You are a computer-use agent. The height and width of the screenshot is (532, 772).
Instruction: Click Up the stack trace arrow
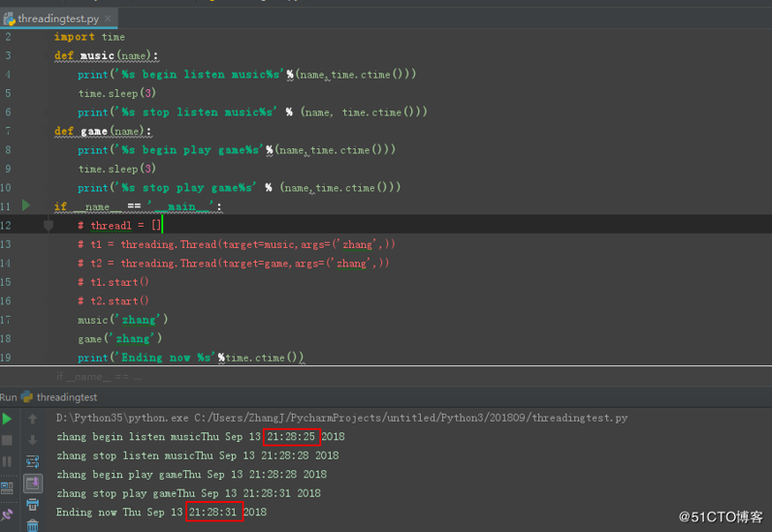pyautogui.click(x=33, y=419)
